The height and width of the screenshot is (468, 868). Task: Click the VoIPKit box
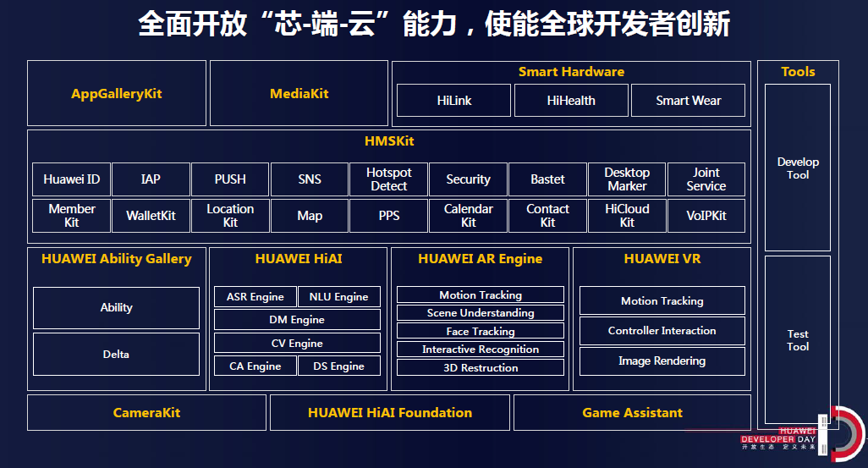click(x=706, y=216)
